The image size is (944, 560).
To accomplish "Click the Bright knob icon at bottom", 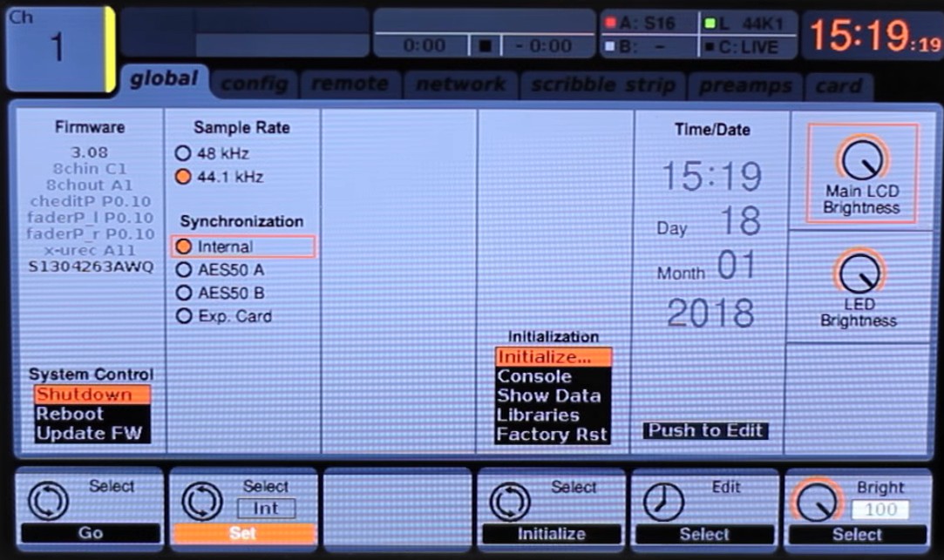I will pos(817,502).
